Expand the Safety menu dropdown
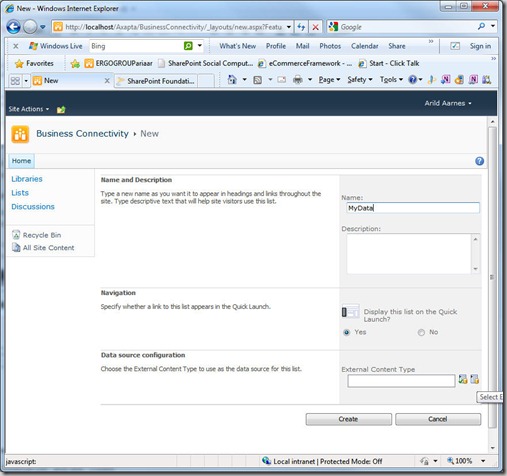This screenshot has height=476, width=507. click(x=360, y=80)
